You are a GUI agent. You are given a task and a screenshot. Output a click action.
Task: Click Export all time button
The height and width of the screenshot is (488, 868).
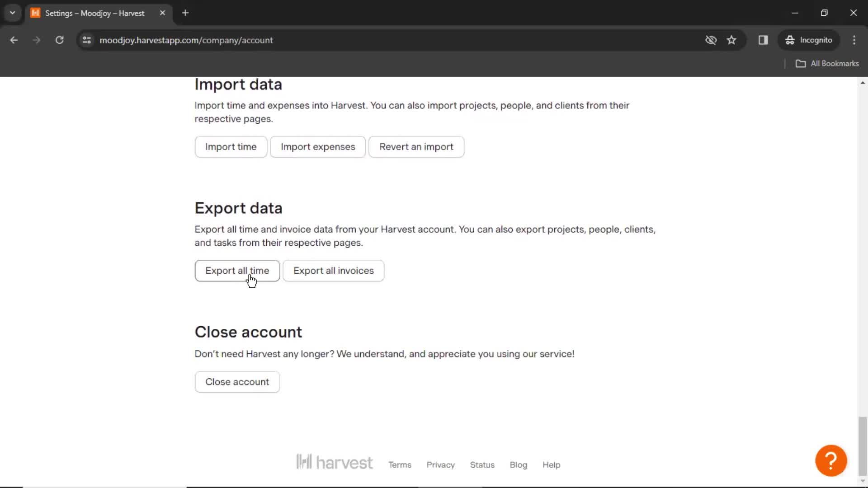coord(237,271)
